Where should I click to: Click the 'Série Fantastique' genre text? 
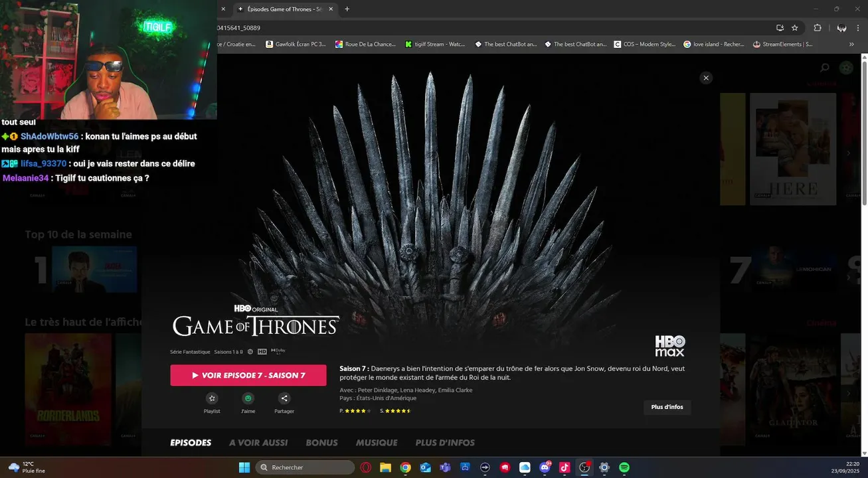[x=190, y=351]
